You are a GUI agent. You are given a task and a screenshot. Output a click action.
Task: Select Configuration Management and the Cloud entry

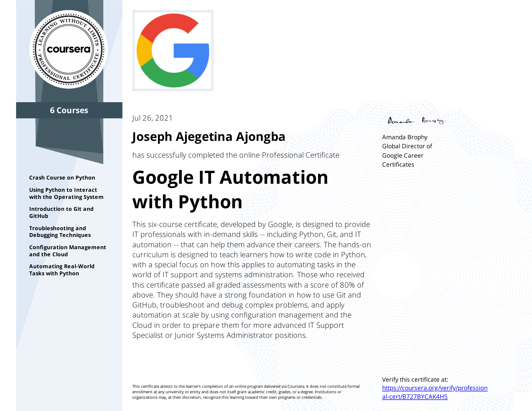pyautogui.click(x=67, y=250)
